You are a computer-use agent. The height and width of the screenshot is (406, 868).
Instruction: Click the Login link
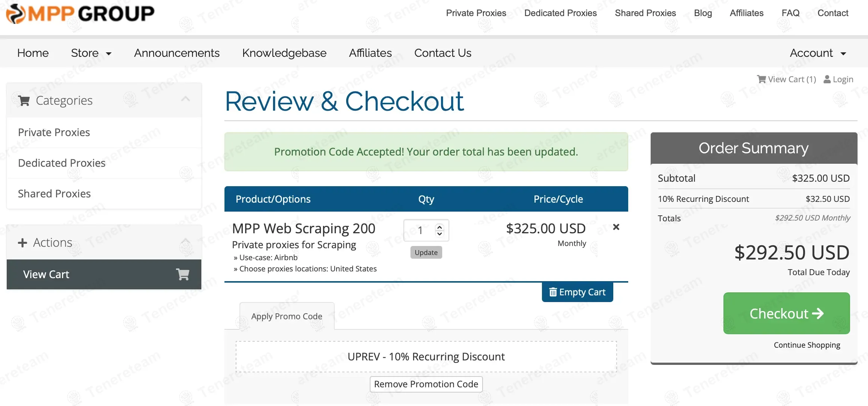pos(838,79)
